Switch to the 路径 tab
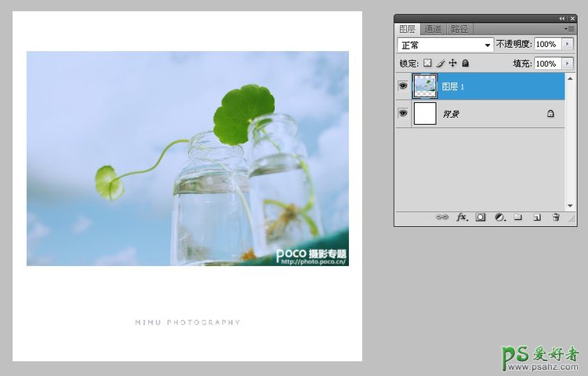This screenshot has width=588, height=376. click(x=459, y=29)
